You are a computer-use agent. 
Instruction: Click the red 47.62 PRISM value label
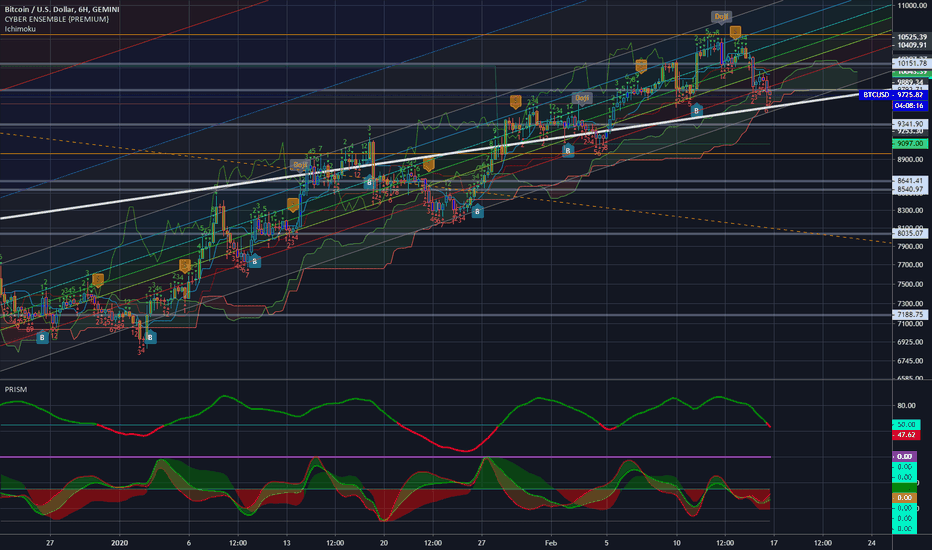[x=906, y=435]
